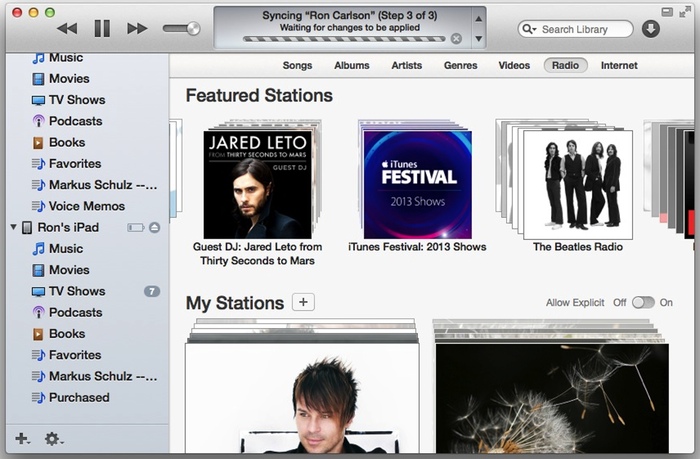The width and height of the screenshot is (700, 459).
Task: Switch to the Artists tab
Action: click(407, 66)
